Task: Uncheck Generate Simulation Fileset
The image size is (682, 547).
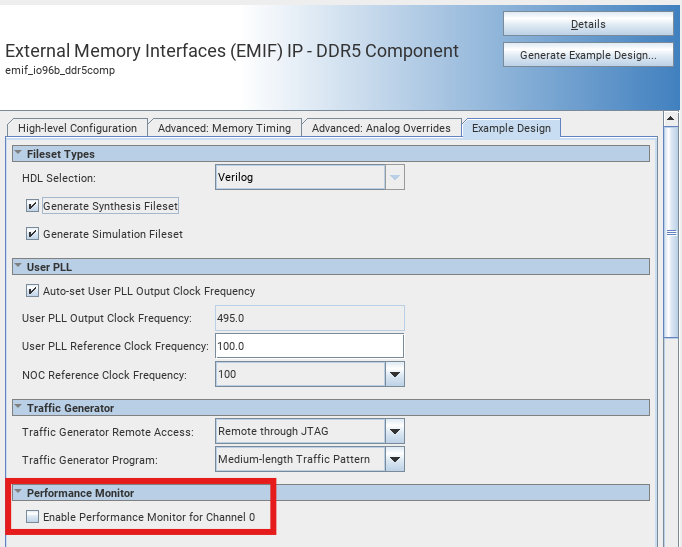Action: pyautogui.click(x=33, y=234)
